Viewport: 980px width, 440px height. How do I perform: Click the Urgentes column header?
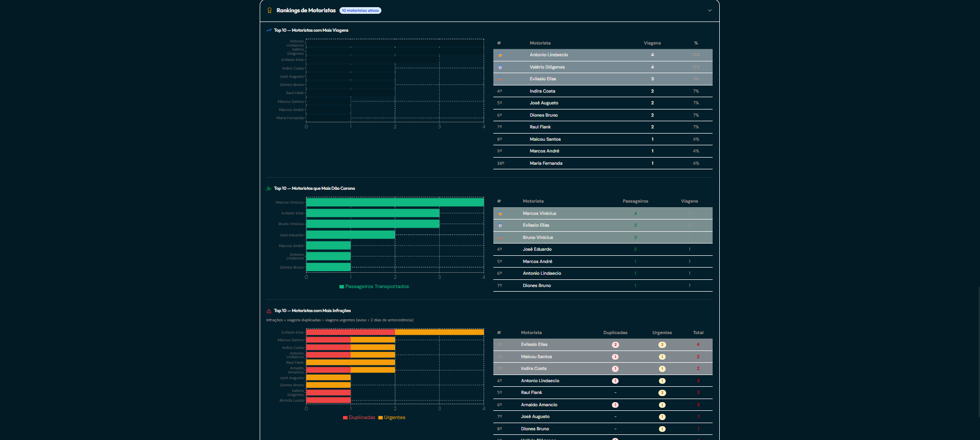(662, 333)
